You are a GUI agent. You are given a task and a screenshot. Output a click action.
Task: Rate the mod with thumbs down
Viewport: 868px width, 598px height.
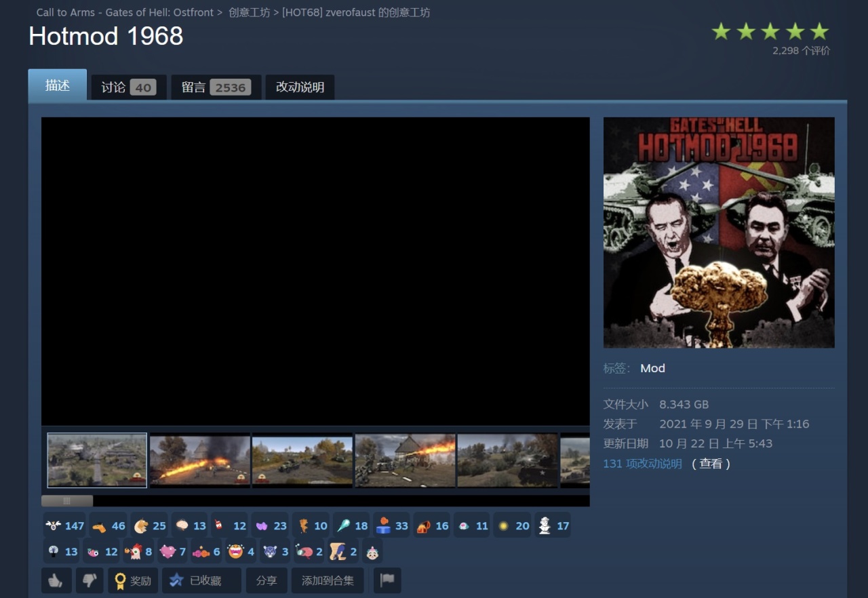pyautogui.click(x=89, y=580)
